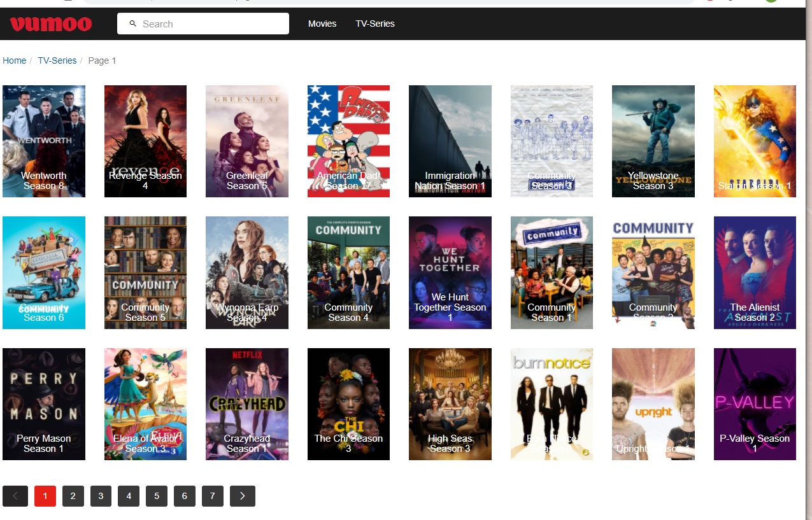Viewport: 812px width, 520px height.
Task: Click the Vumoo logo
Action: pos(51,24)
